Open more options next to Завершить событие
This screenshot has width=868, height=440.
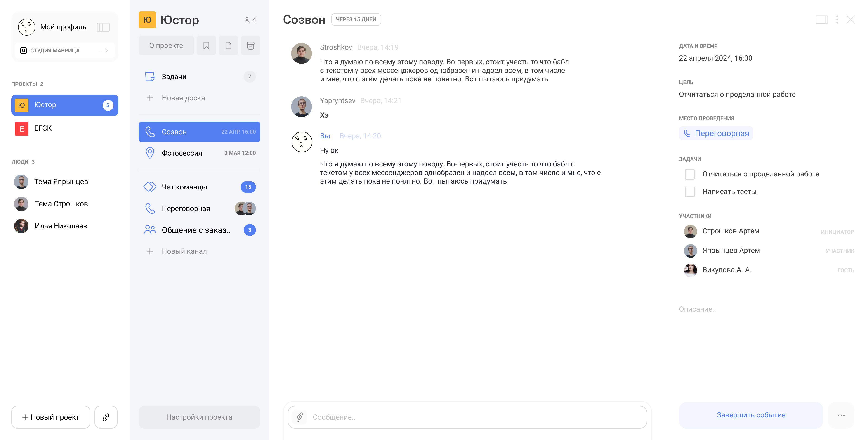pyautogui.click(x=841, y=415)
